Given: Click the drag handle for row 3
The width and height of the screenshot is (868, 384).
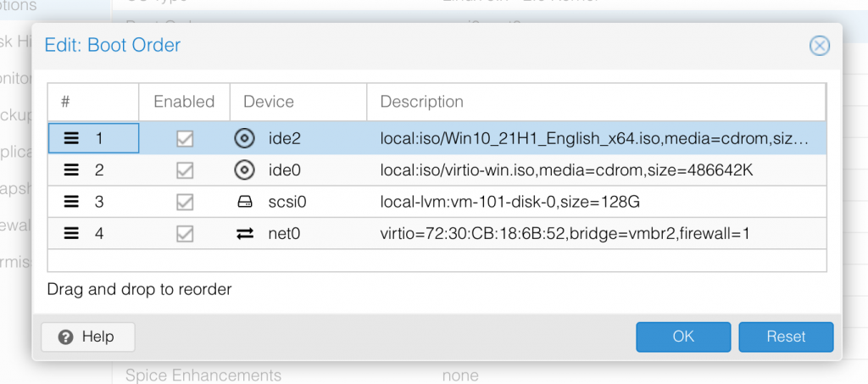Looking at the screenshot, I should 72,202.
